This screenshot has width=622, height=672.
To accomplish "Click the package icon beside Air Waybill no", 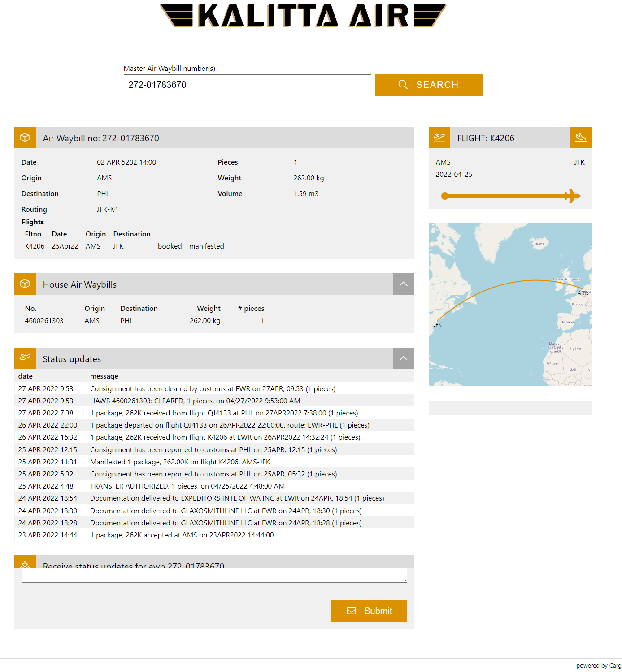I will coord(25,138).
